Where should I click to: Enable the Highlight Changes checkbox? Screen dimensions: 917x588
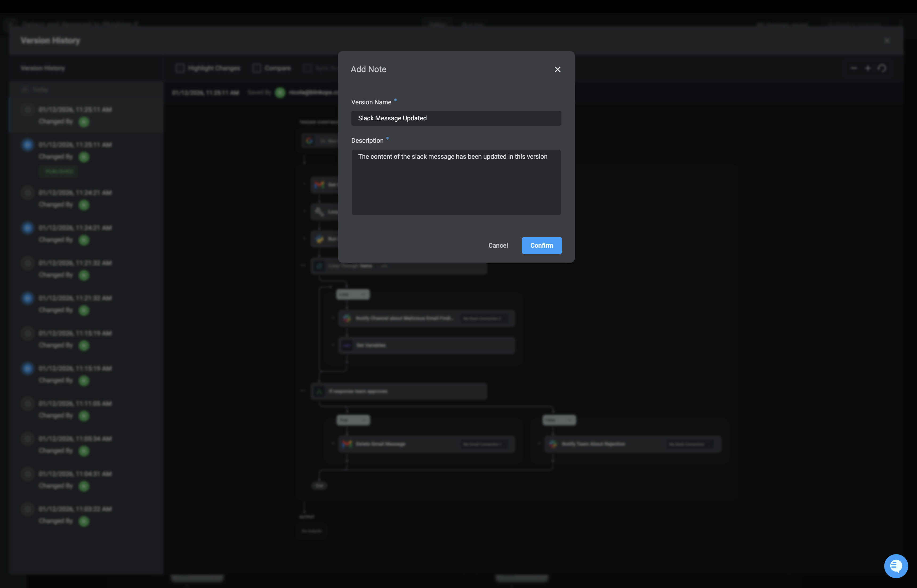click(180, 68)
